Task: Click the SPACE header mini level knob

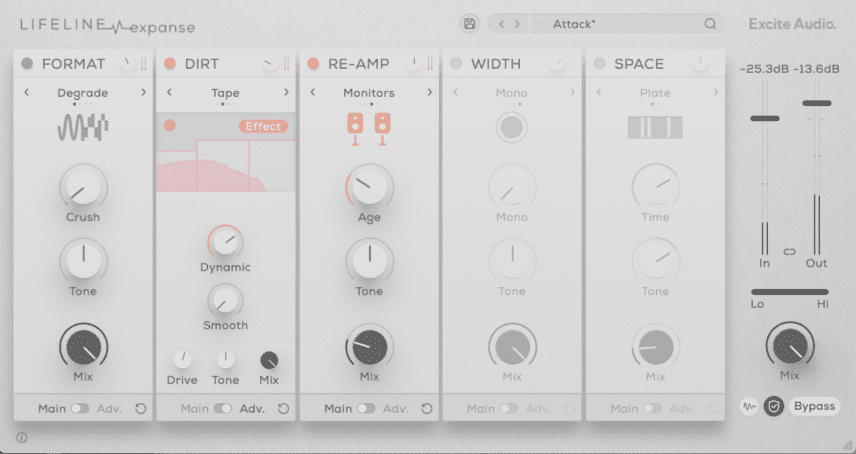Action: tap(700, 64)
